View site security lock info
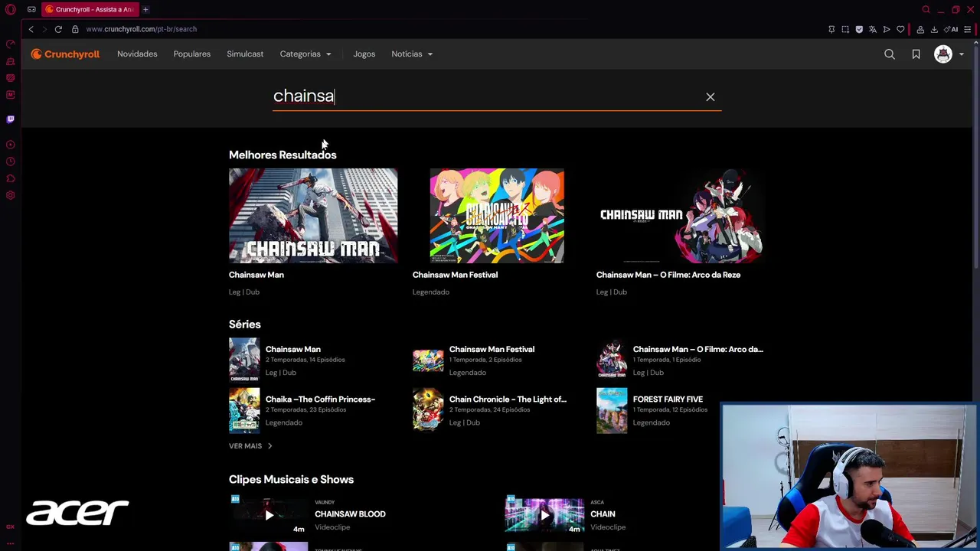The width and height of the screenshot is (980, 551). [75, 29]
